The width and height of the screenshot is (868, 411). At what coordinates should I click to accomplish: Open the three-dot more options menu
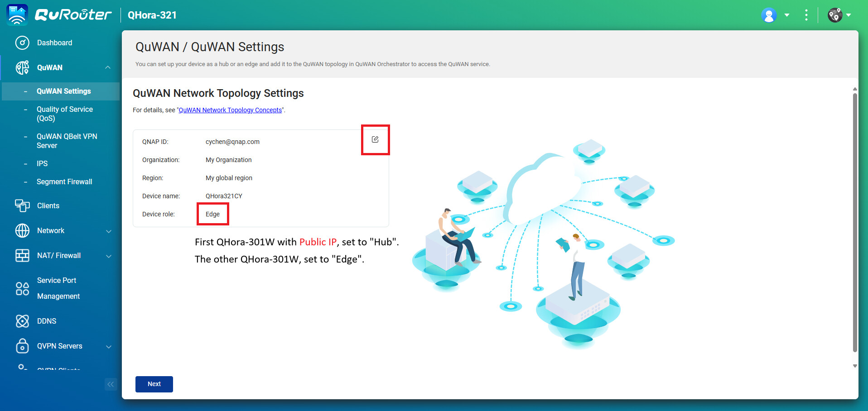point(806,15)
